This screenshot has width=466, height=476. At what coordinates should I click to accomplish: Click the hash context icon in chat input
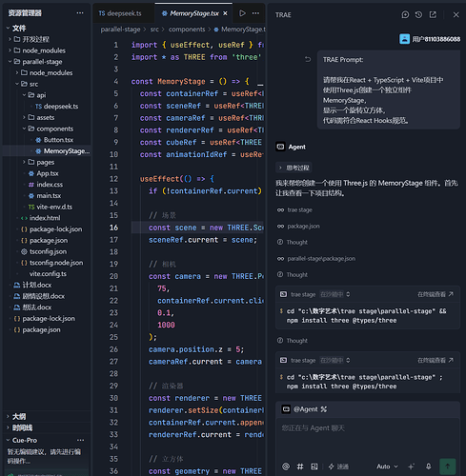300,466
